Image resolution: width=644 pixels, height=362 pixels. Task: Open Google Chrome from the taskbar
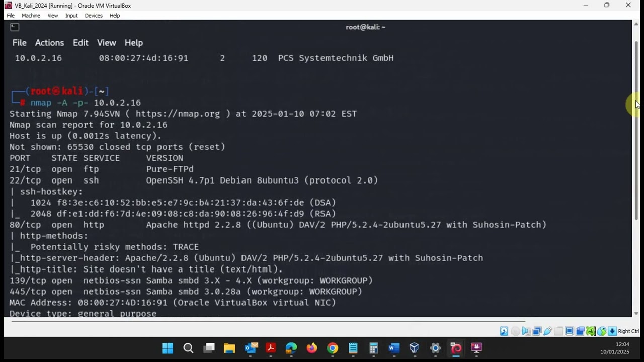point(333,348)
